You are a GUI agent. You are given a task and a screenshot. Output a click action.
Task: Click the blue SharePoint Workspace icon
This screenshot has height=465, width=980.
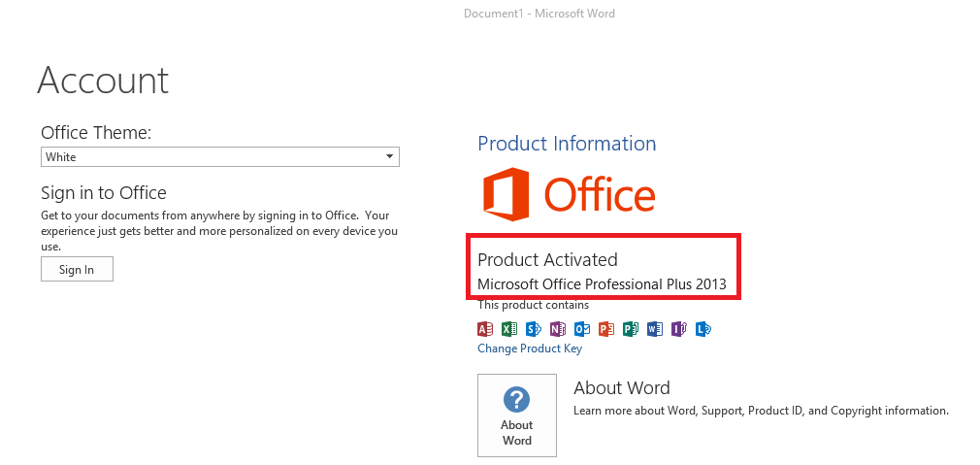[533, 329]
